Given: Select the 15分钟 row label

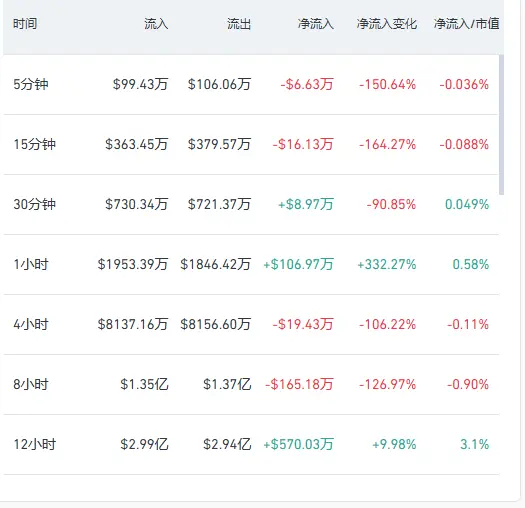Looking at the screenshot, I should [34, 144].
